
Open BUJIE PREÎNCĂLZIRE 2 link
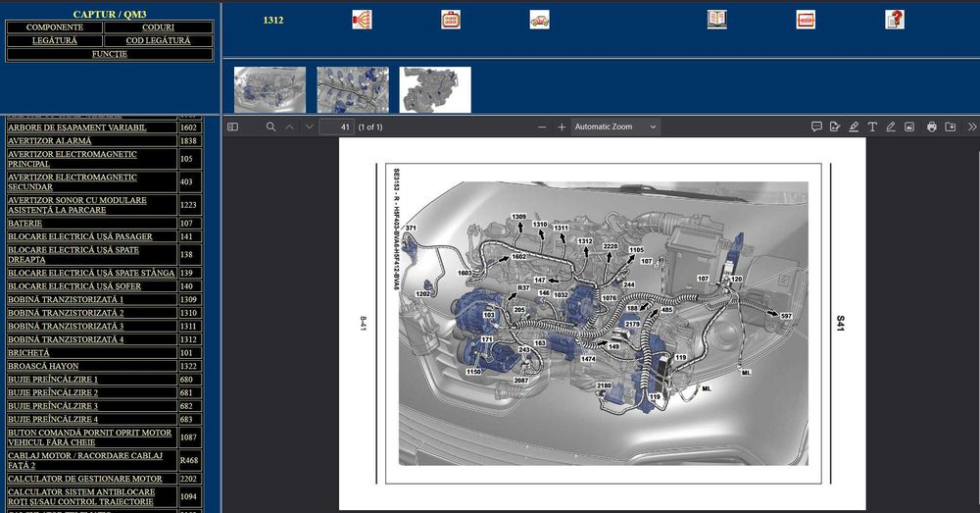[x=53, y=392]
